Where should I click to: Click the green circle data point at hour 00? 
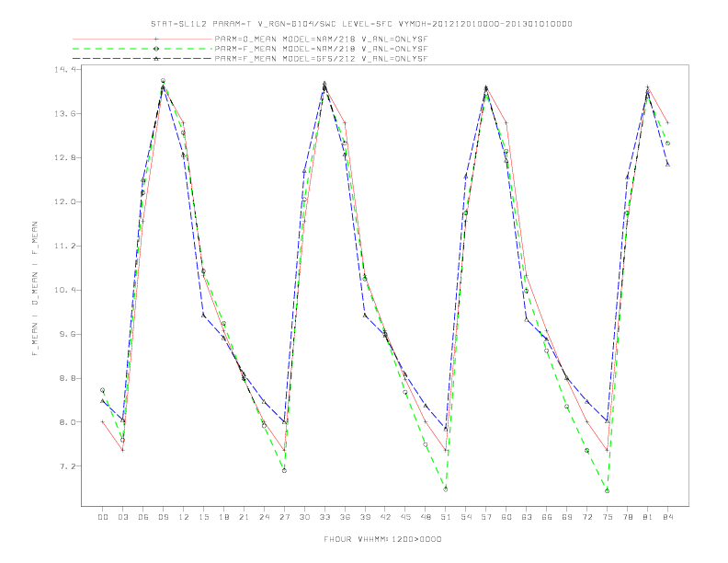(103, 390)
